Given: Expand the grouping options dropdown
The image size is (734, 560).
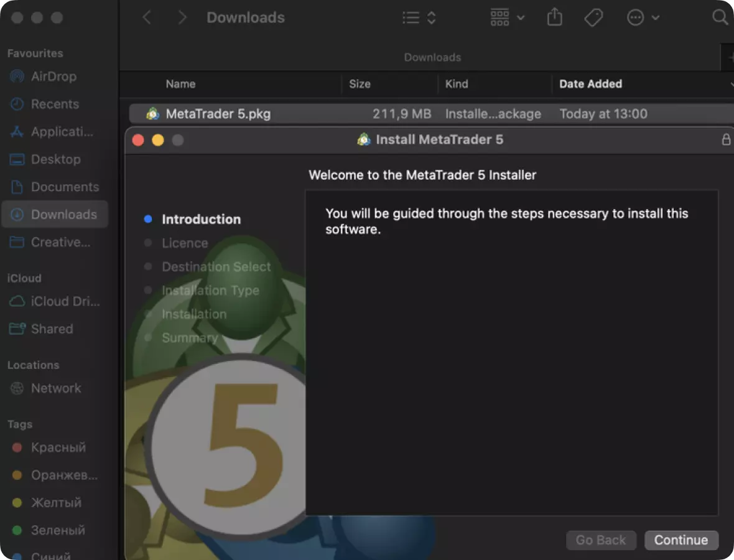Looking at the screenshot, I should tap(521, 17).
